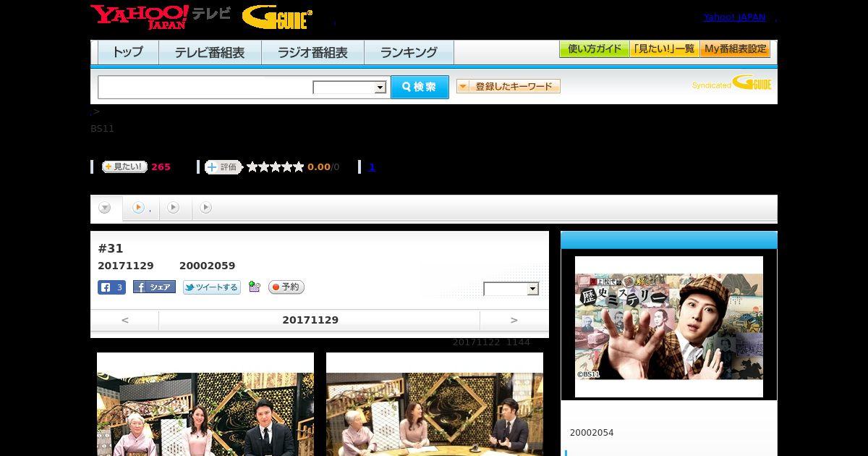Open the ランキング tab
Image resolution: width=868 pixels, height=456 pixels.
(x=409, y=52)
